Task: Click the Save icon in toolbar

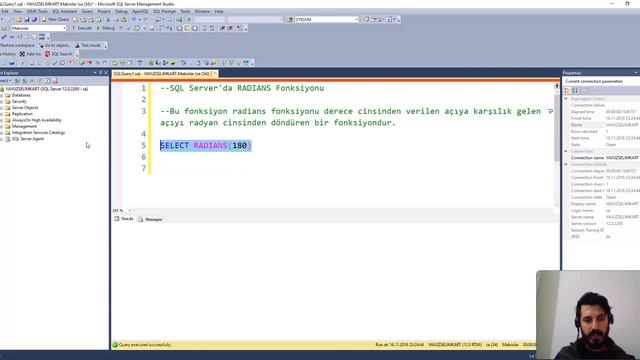Action: coord(27,19)
